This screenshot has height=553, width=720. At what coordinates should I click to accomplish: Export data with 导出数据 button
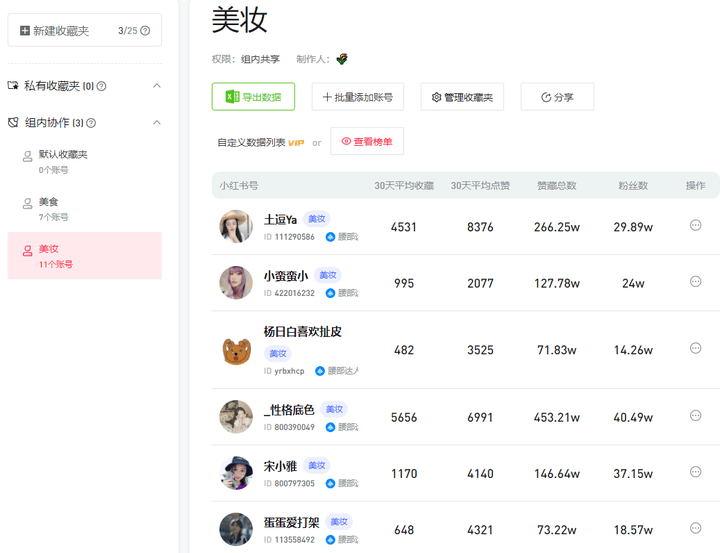[253, 97]
